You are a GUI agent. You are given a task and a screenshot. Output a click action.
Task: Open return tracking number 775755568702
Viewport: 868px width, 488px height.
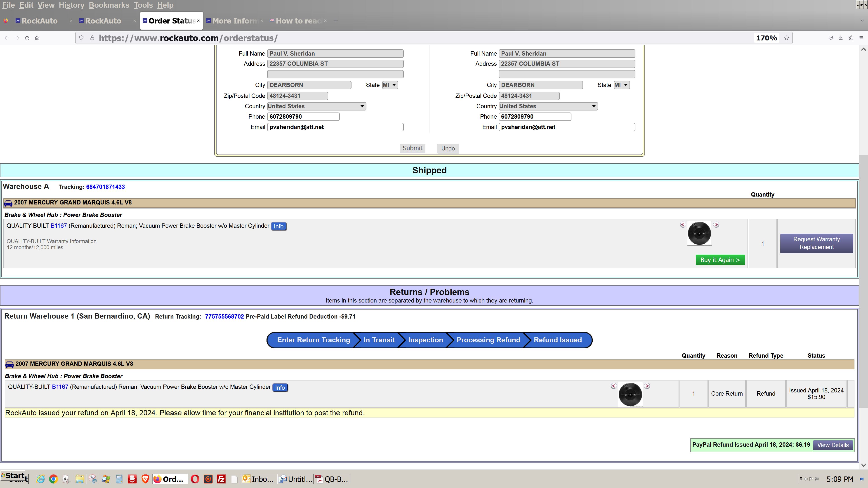[224, 317]
